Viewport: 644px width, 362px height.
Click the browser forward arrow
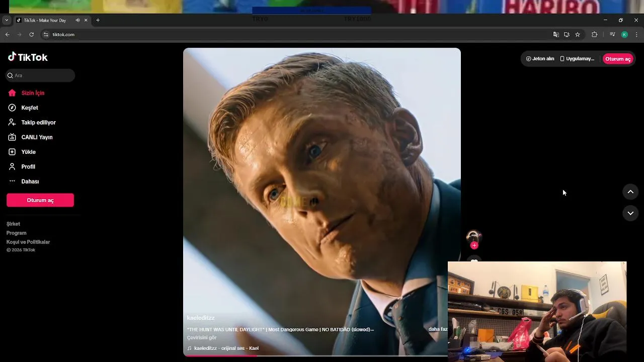(x=19, y=35)
